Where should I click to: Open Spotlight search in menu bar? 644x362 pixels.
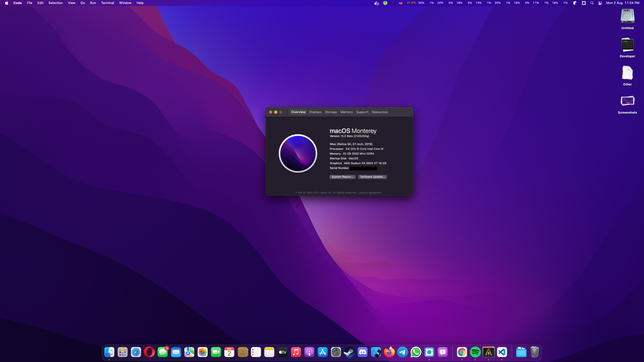pos(592,3)
